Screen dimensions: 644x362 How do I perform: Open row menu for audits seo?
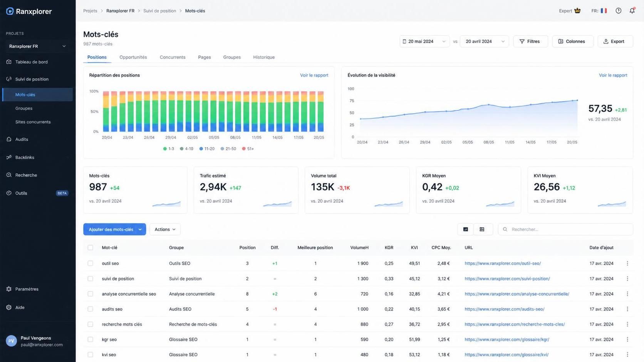coord(627,309)
